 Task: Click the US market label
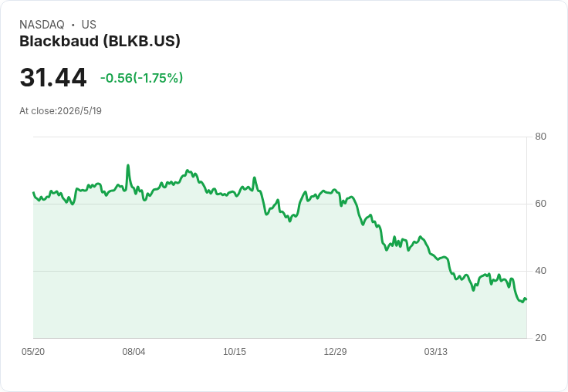pos(89,25)
